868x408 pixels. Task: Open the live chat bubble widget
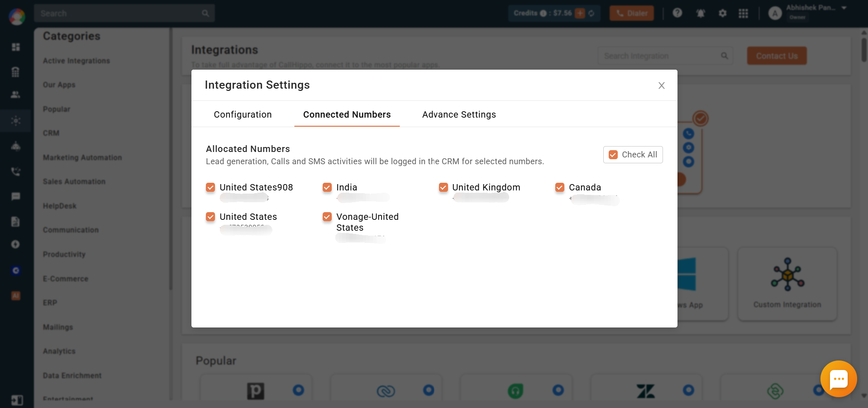(839, 379)
